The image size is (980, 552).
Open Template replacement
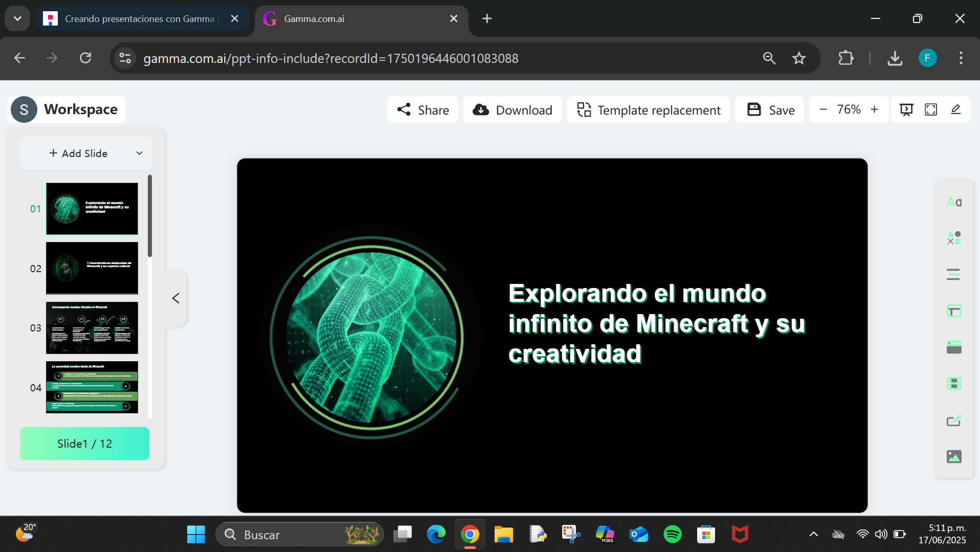click(649, 109)
